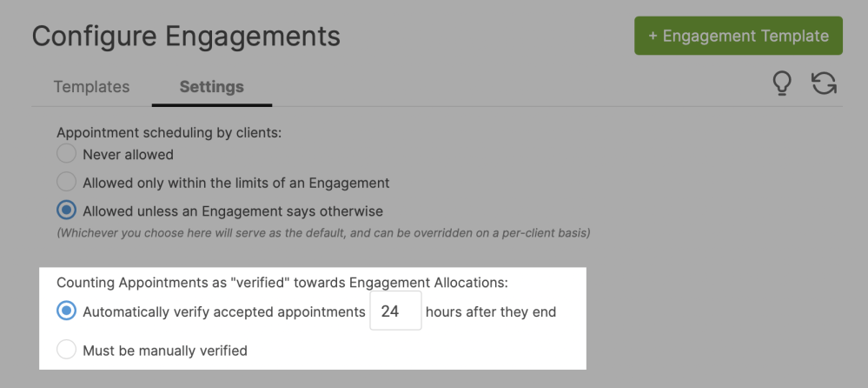Choose "Allowed only within the limits" radio button

coord(66,183)
